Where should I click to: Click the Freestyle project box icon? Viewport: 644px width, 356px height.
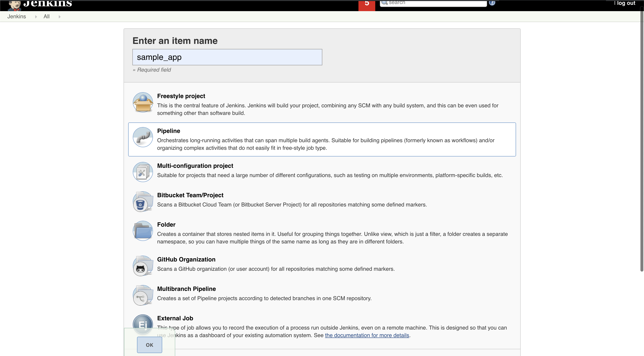(143, 102)
